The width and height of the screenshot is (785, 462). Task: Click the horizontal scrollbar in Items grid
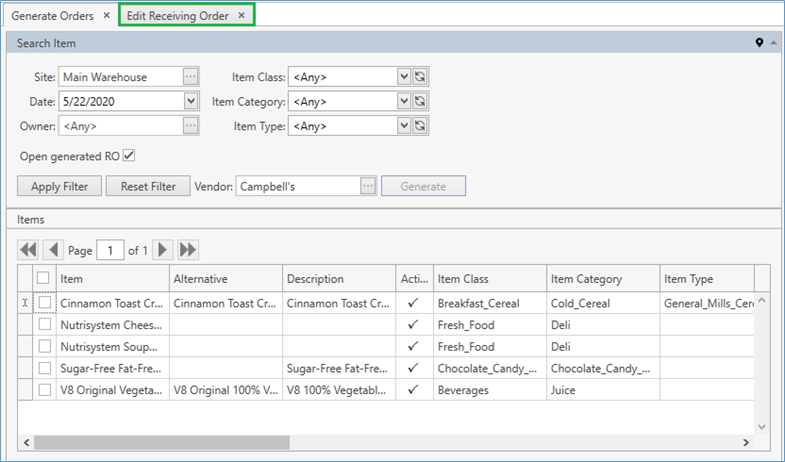click(160, 441)
